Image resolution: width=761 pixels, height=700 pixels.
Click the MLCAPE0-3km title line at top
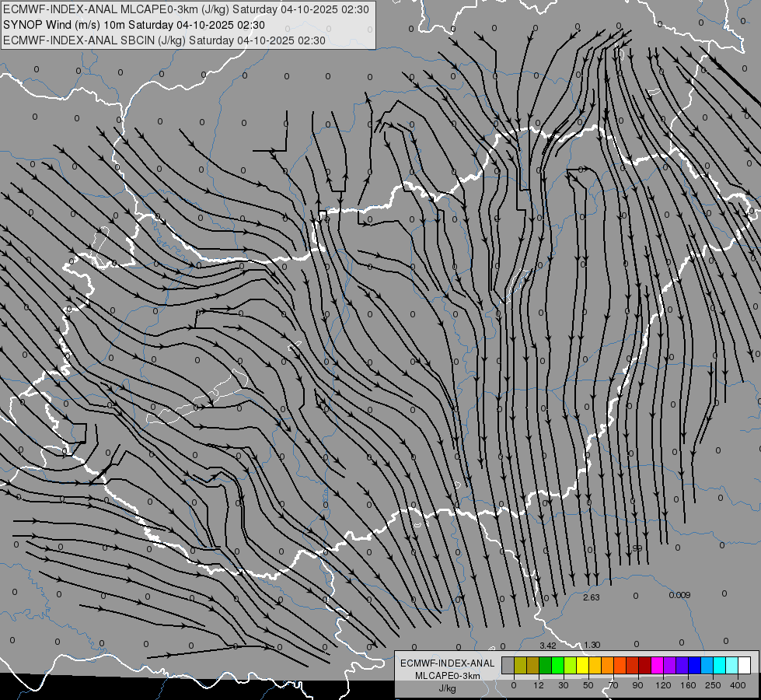[x=186, y=9]
